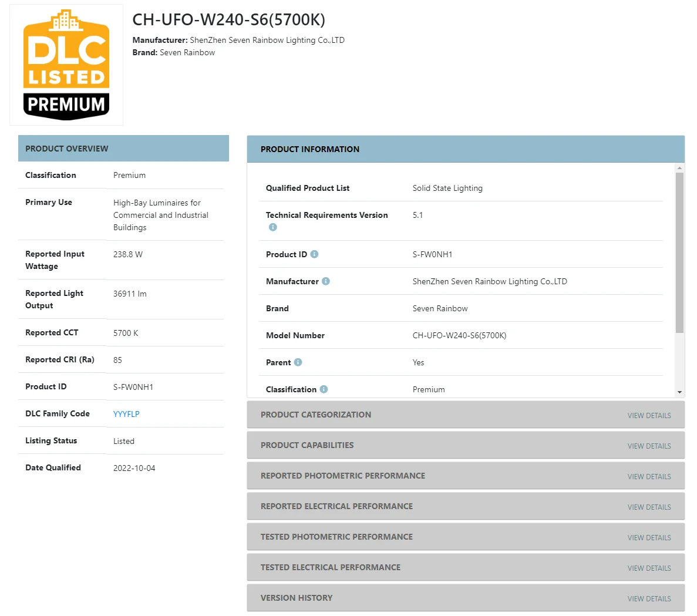Click the Product Information scrollbar up arrow

[679, 168]
